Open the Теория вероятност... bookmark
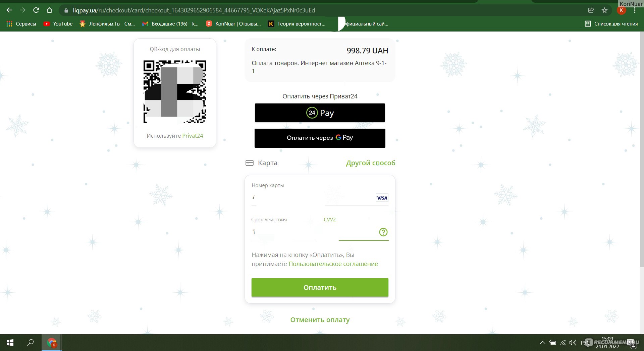 click(x=297, y=24)
